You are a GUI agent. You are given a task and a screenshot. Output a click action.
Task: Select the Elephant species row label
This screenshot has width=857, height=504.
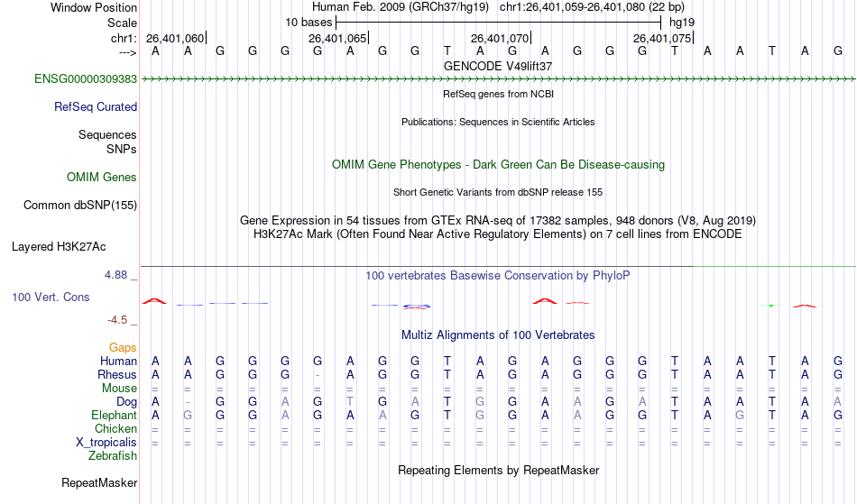pos(114,416)
